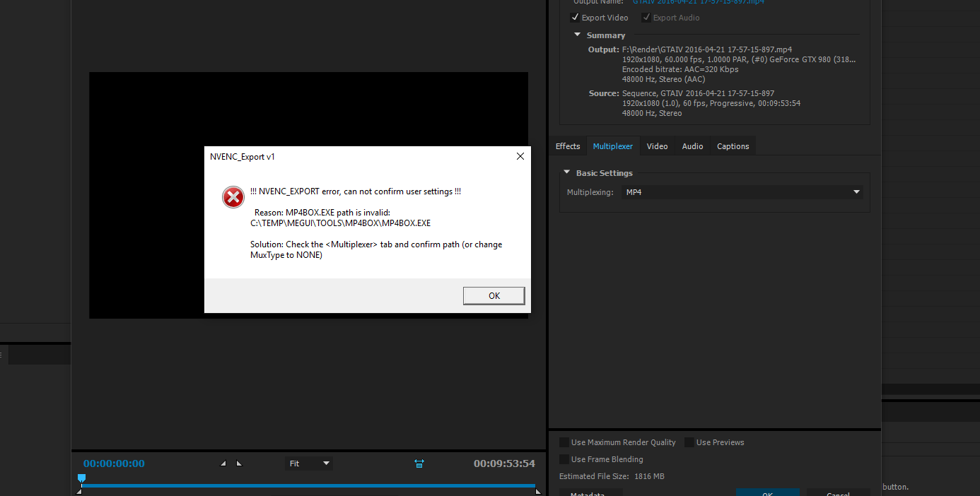980x496 pixels.
Task: Click the playhead marker on the timeline
Action: (x=81, y=478)
